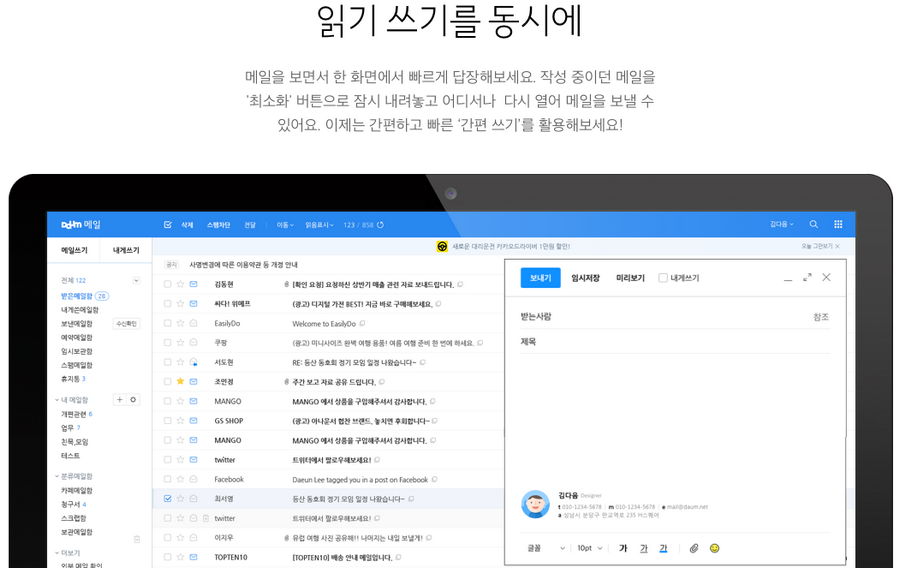Click the 스팸차단 button

[x=218, y=225]
